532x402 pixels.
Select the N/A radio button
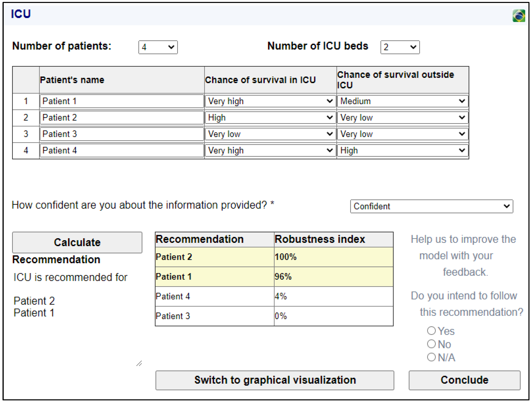pos(431,357)
